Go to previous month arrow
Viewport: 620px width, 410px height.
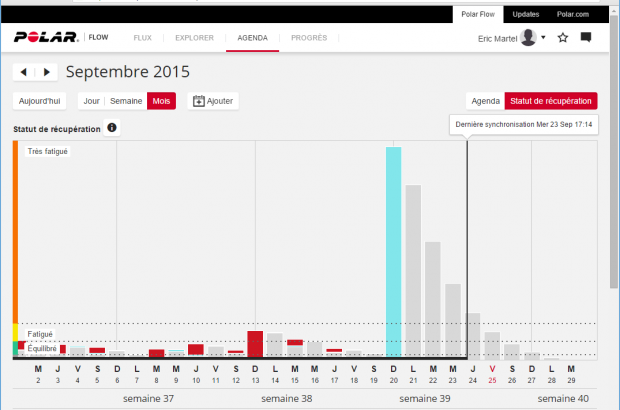[25, 72]
